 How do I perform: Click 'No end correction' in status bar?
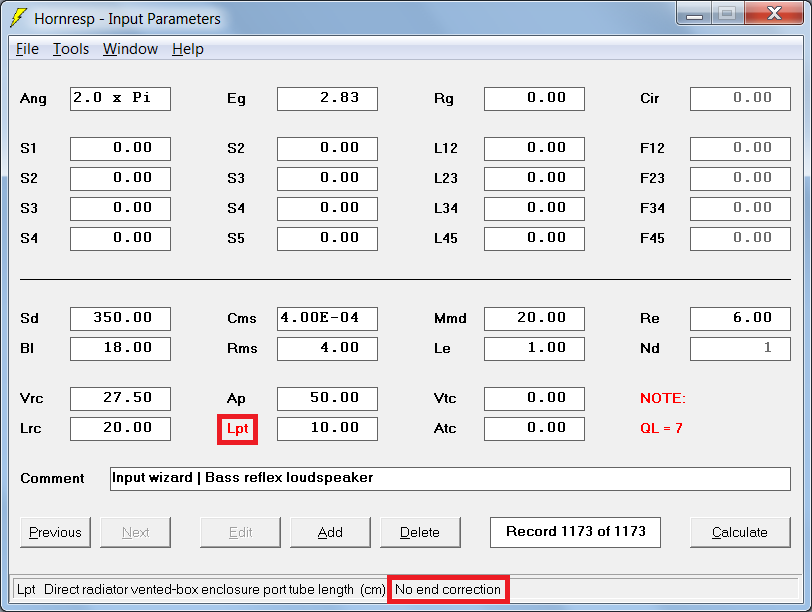coord(448,590)
